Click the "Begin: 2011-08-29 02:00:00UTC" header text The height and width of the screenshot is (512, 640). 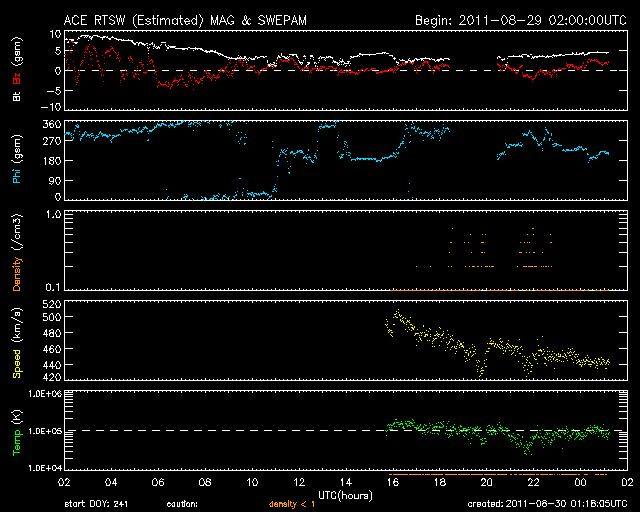point(521,20)
